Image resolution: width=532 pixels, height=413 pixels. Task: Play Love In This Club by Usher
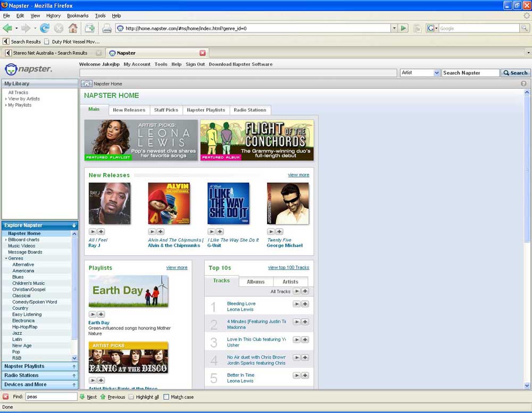296,340
